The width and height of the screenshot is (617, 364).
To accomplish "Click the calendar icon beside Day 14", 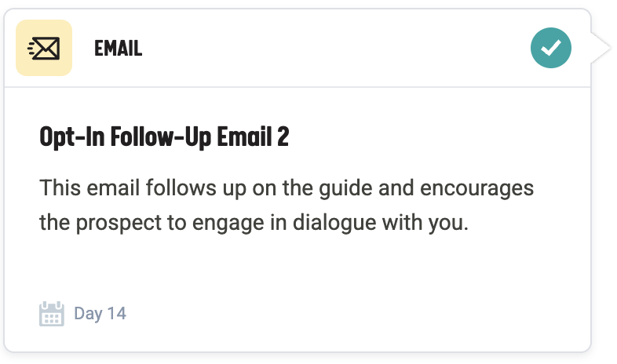I will click(51, 314).
